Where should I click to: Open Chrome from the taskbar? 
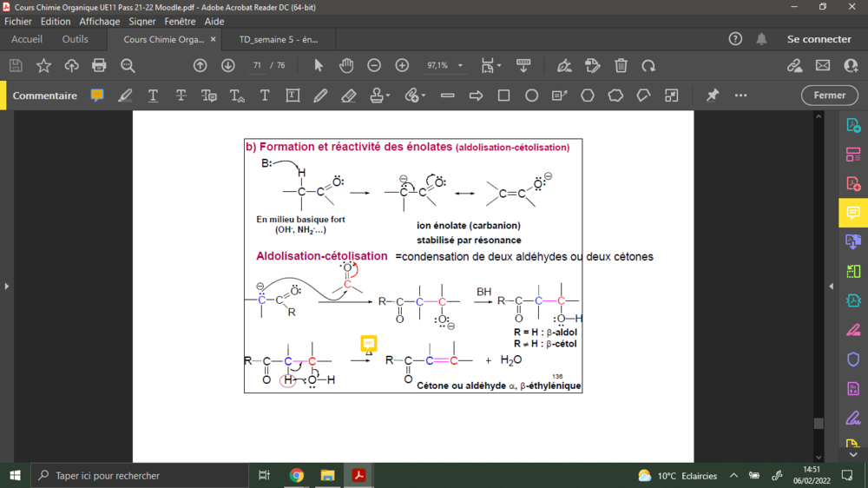[x=297, y=475]
